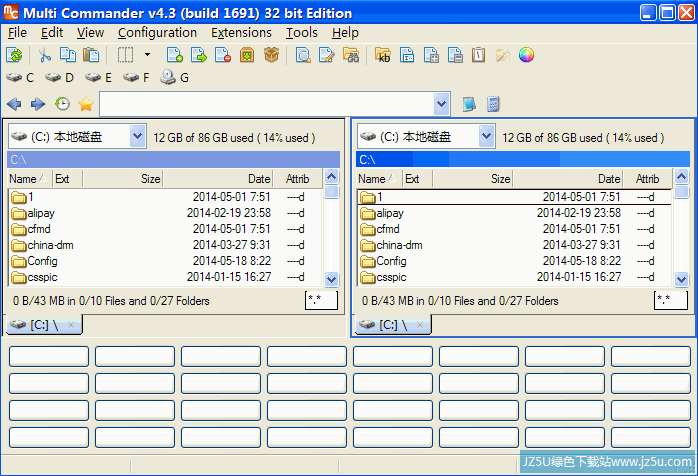Expand the command line dropdown arrow

[x=441, y=104]
